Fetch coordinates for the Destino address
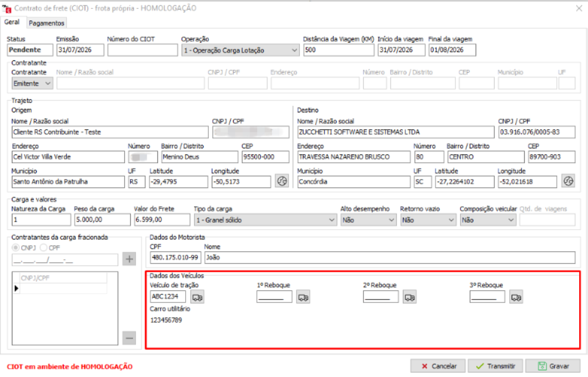This screenshot has height=377, width=588. [x=568, y=181]
